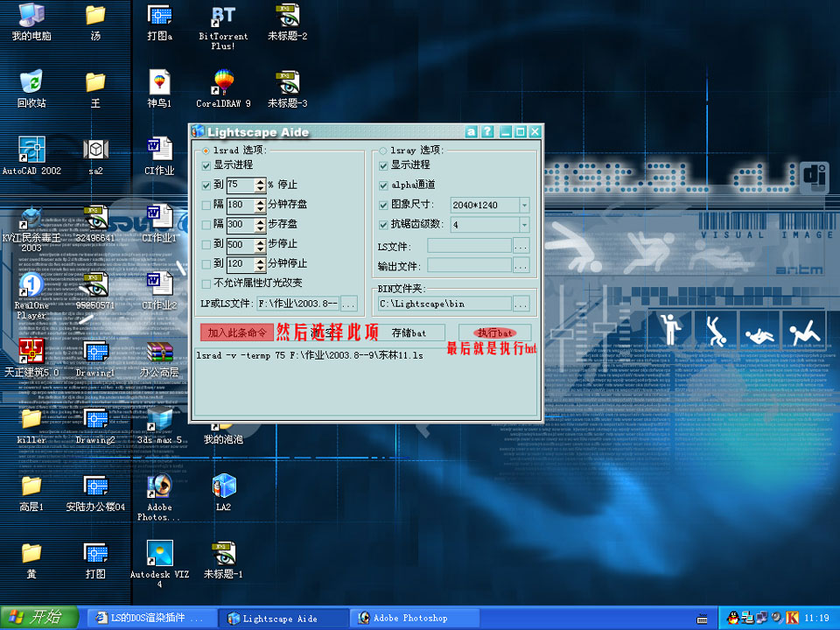Viewport: 840px width, 630px height.
Task: Enable 到 500 步停止 checkbox
Action: 206,244
